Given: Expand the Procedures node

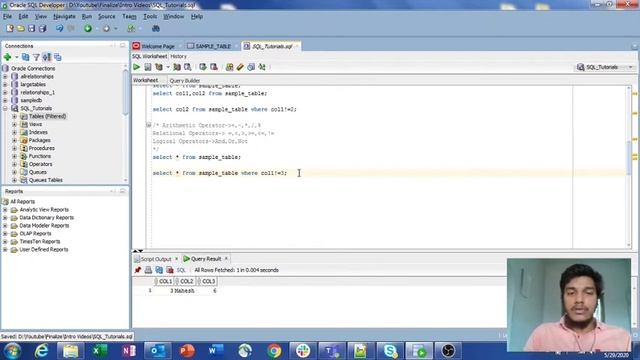Looking at the screenshot, I should click(14, 148).
